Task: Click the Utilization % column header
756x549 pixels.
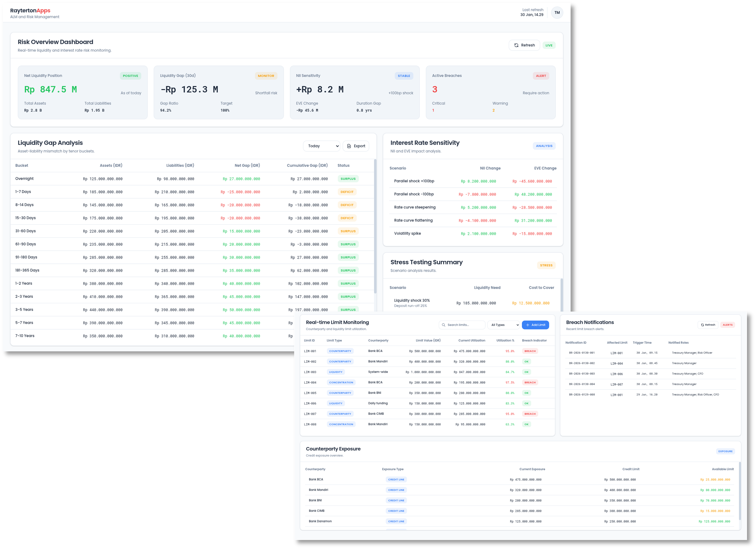Action: coord(505,340)
